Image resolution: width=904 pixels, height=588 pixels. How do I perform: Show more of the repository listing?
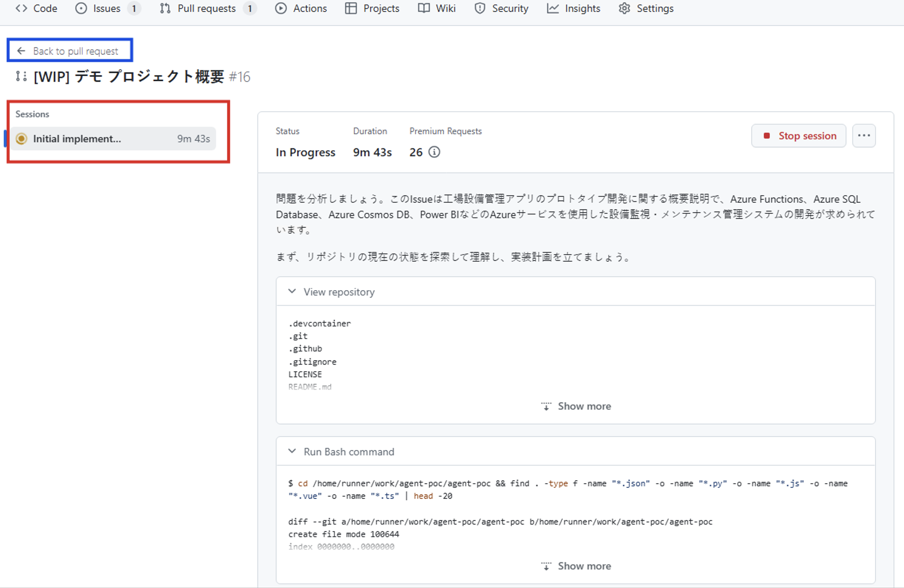(576, 406)
